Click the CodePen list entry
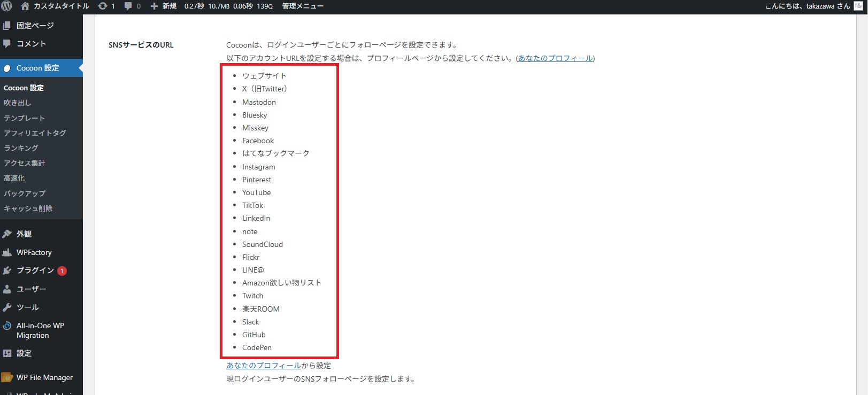 click(257, 347)
